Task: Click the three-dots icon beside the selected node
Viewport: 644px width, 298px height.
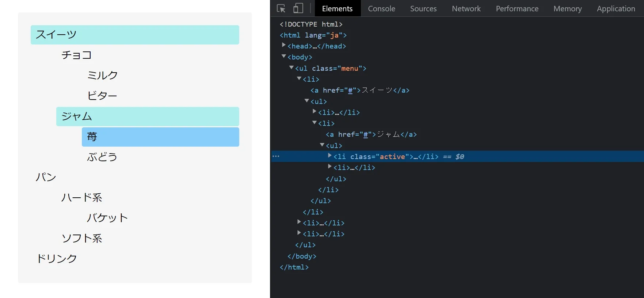Action: pyautogui.click(x=276, y=156)
